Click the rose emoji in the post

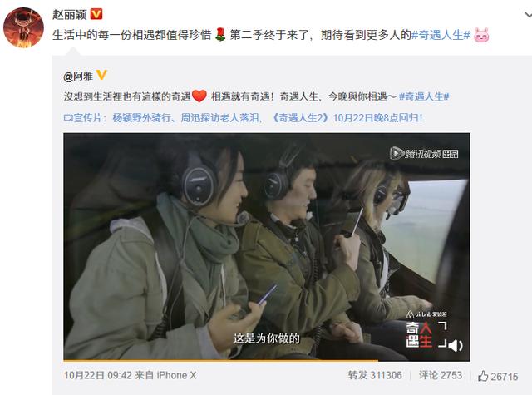(x=220, y=35)
